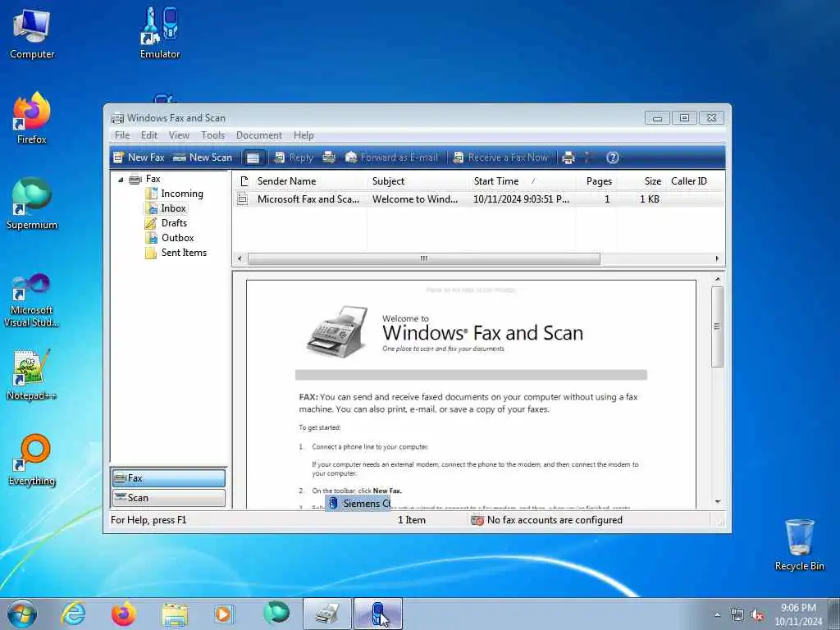Open the Recycle Bin desktop icon
This screenshot has width=840, height=630.
click(x=799, y=545)
